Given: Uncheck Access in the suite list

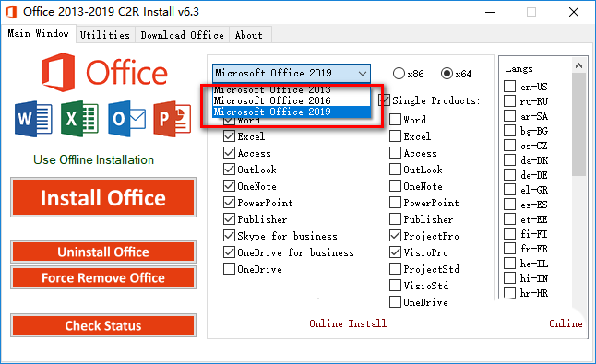Looking at the screenshot, I should click(x=229, y=153).
